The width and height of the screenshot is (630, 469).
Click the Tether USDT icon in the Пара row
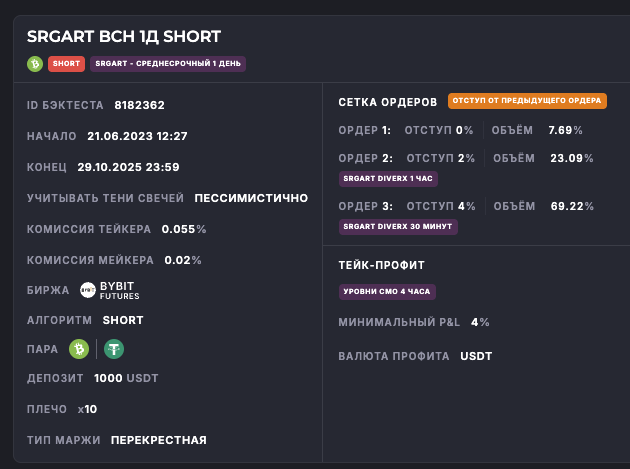point(114,349)
